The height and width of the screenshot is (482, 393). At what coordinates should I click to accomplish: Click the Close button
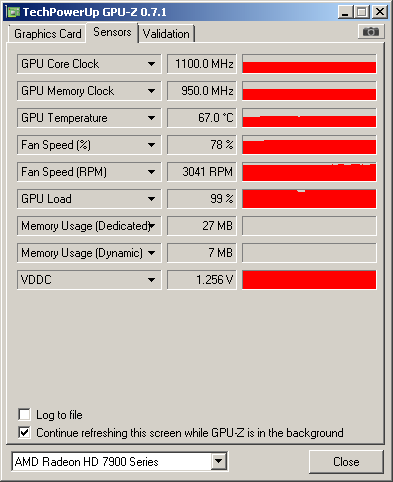(346, 462)
